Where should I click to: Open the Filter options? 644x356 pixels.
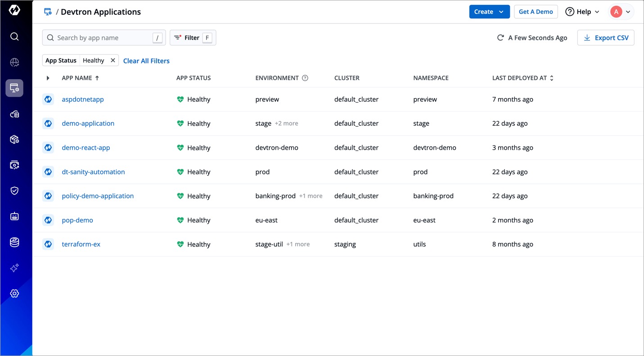(x=193, y=38)
